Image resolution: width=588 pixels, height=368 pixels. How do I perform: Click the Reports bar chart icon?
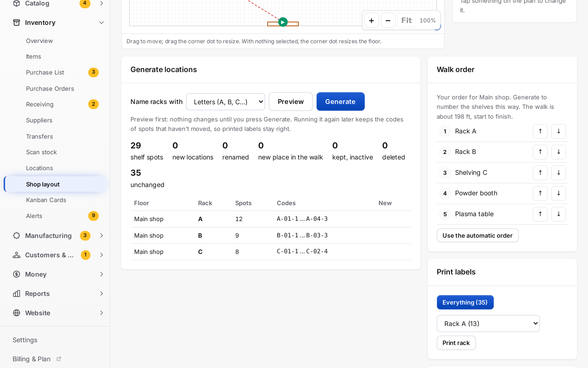(x=17, y=293)
